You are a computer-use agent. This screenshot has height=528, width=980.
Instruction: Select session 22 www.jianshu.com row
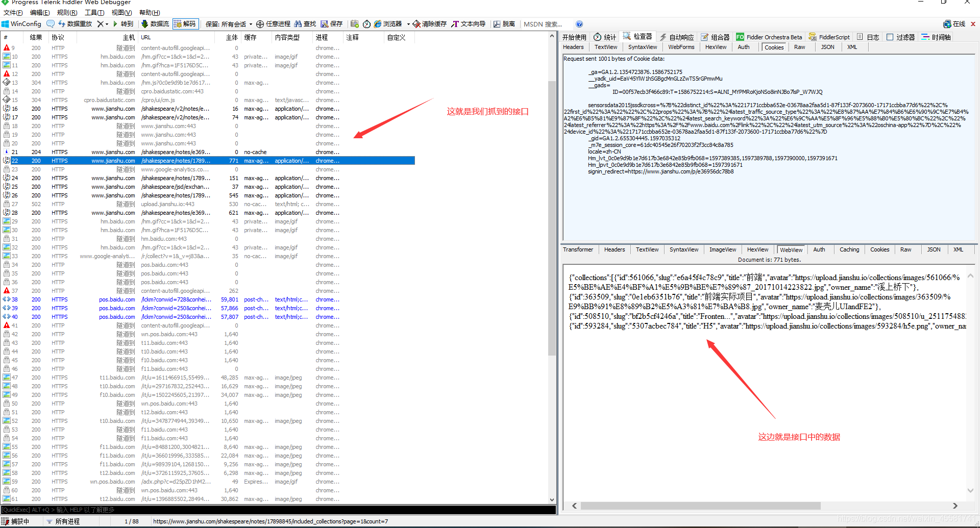208,161
